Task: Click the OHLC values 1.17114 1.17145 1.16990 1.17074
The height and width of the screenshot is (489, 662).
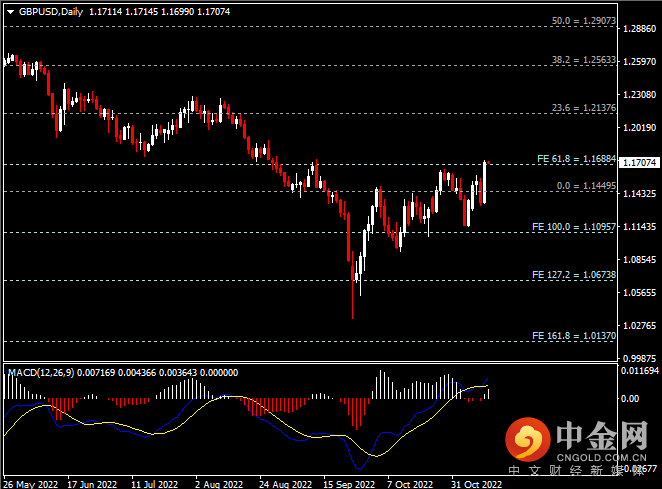Action: [x=160, y=12]
